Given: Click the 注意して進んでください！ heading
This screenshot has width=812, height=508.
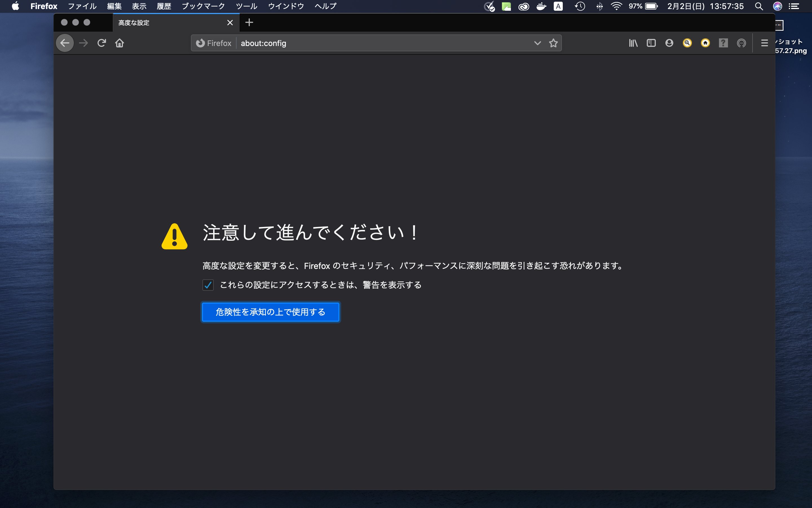Looking at the screenshot, I should tap(311, 233).
